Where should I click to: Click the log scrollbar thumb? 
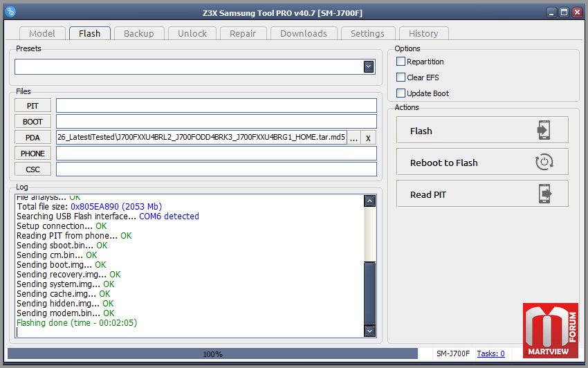[x=370, y=293]
